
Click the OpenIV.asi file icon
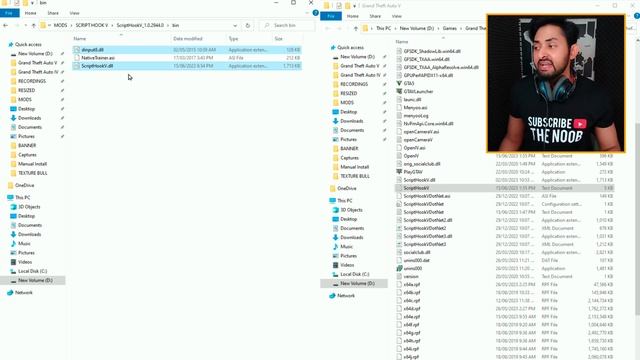click(399, 148)
